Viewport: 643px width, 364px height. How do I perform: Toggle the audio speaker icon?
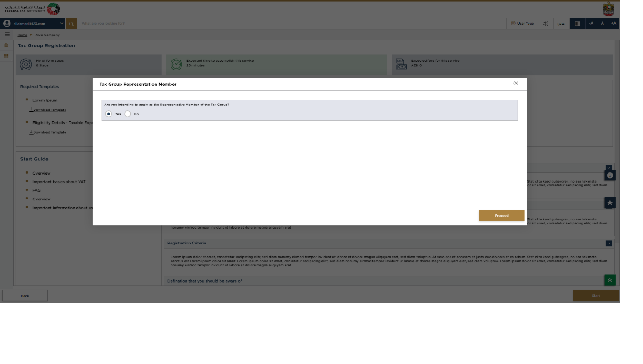click(546, 24)
